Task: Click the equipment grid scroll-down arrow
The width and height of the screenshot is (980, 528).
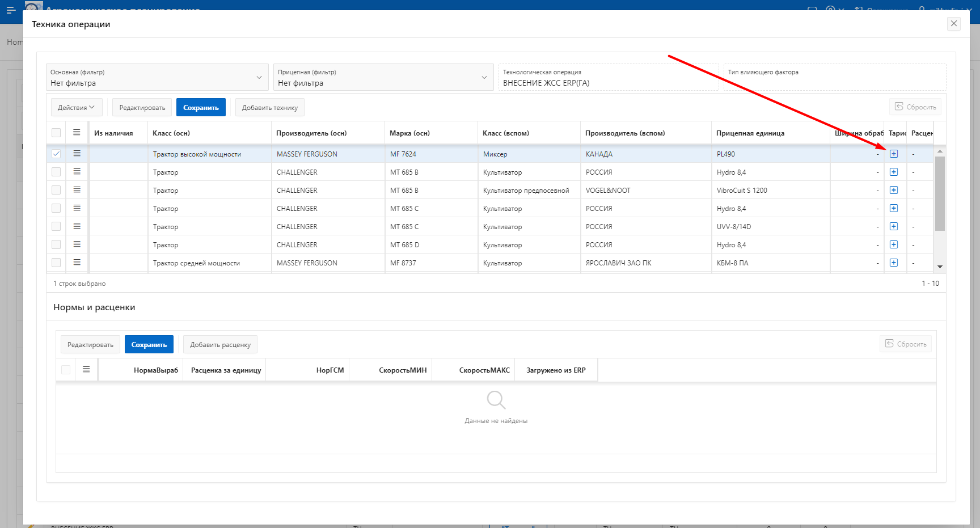Action: coord(940,267)
